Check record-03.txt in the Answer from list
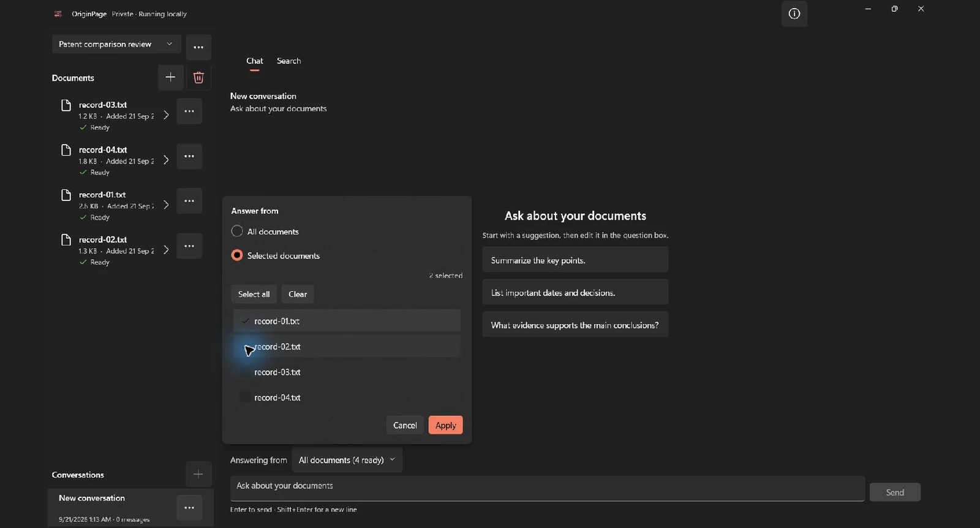980x528 pixels. pyautogui.click(x=347, y=372)
